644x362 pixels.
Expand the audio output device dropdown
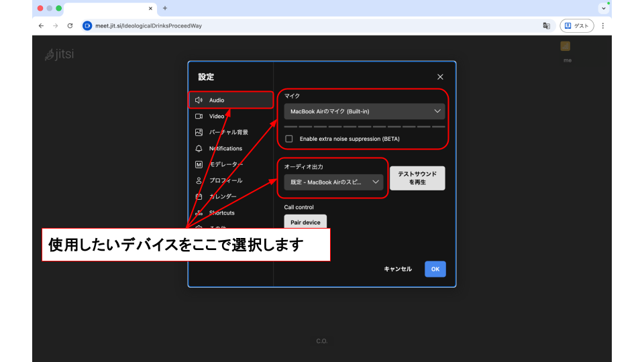(x=333, y=182)
